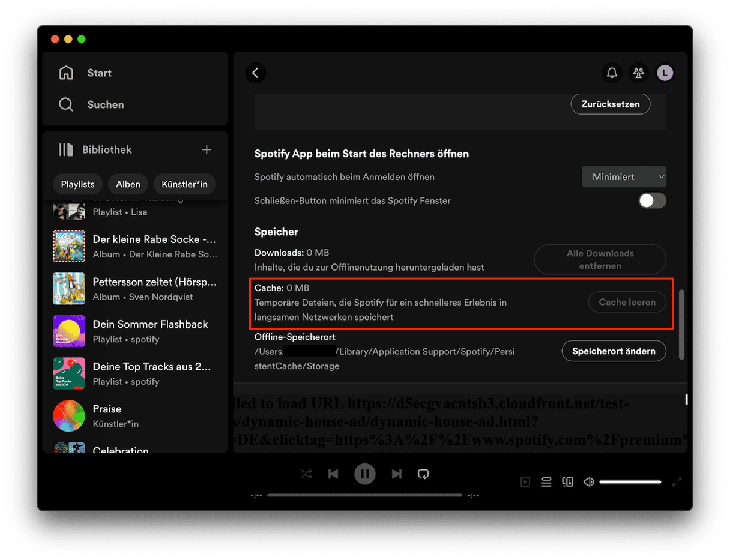730x560 pixels.
Task: Open the profile avatar menu
Action: [665, 73]
